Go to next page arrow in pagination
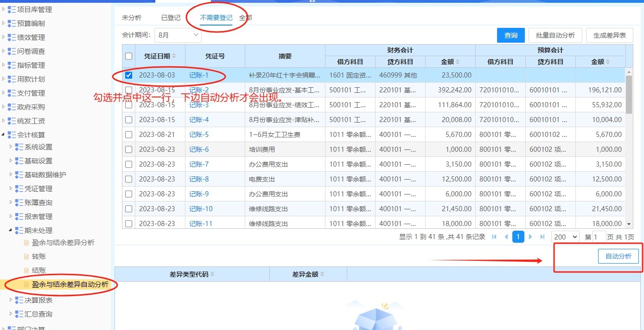This screenshot has height=330, width=644. tap(530, 237)
